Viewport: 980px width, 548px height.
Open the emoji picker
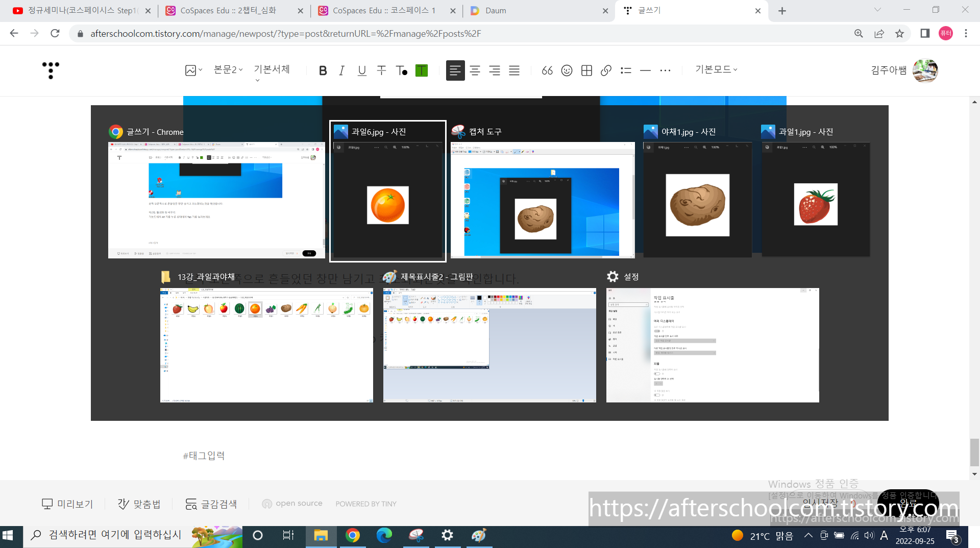tap(567, 70)
